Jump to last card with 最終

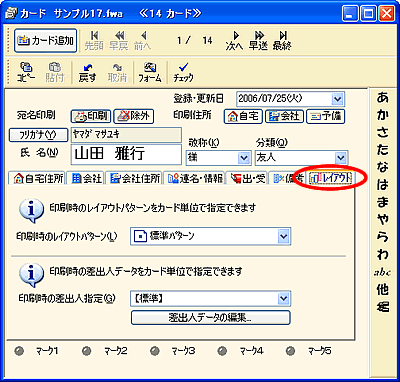pyautogui.click(x=282, y=41)
